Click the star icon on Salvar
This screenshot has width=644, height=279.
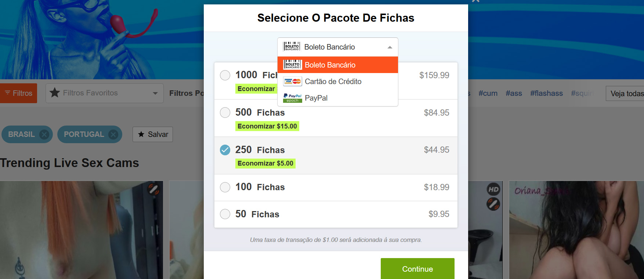click(141, 134)
